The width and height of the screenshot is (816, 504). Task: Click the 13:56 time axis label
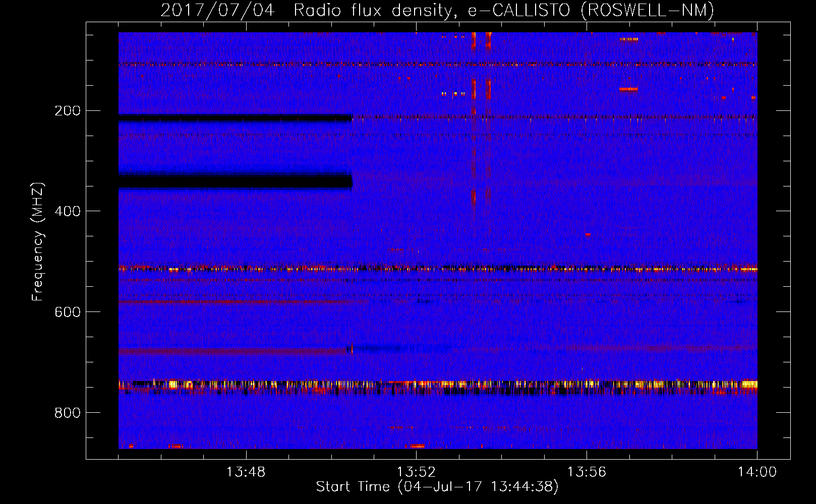pyautogui.click(x=587, y=472)
